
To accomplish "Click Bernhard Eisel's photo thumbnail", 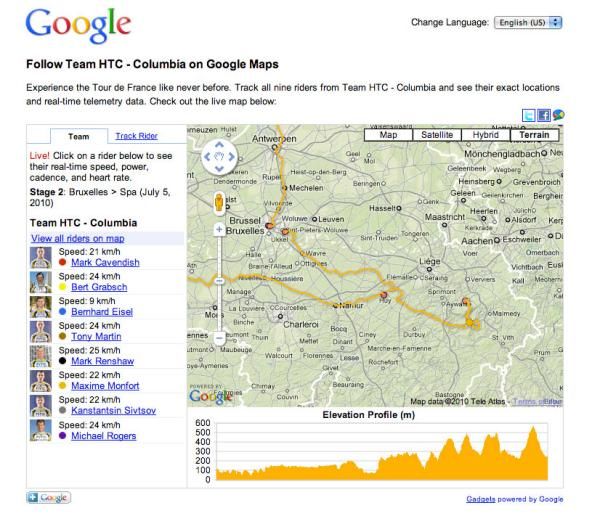I will coord(41,307).
